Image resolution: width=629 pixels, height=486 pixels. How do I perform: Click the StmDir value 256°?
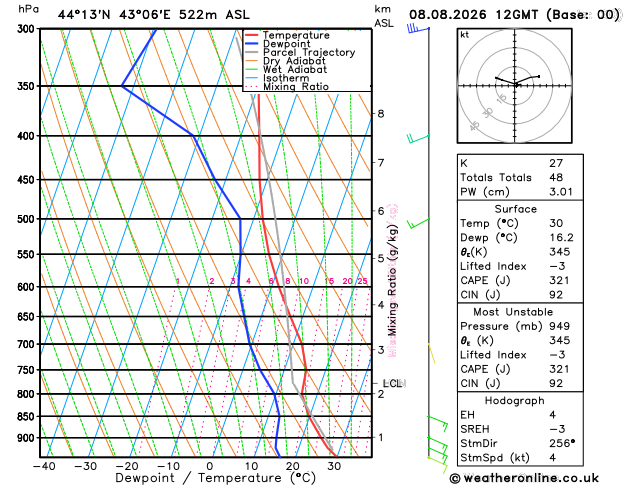coord(562,443)
